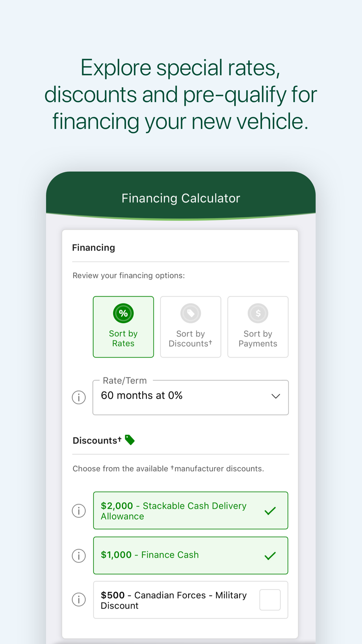Click the Financing section heading
The height and width of the screenshot is (644, 362).
tap(93, 248)
